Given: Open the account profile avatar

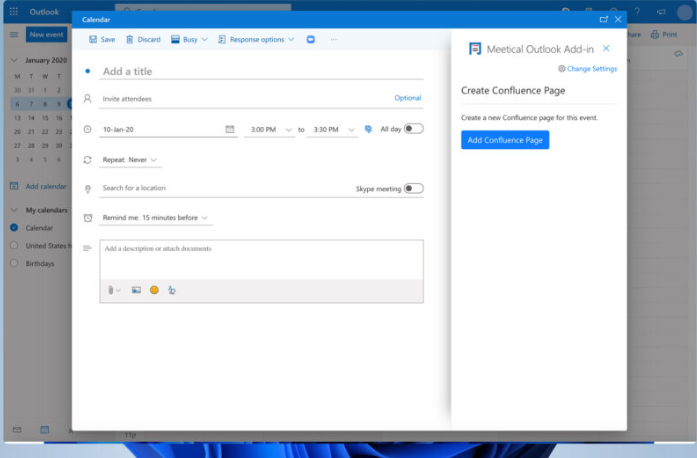Looking at the screenshot, I should pyautogui.click(x=685, y=12).
